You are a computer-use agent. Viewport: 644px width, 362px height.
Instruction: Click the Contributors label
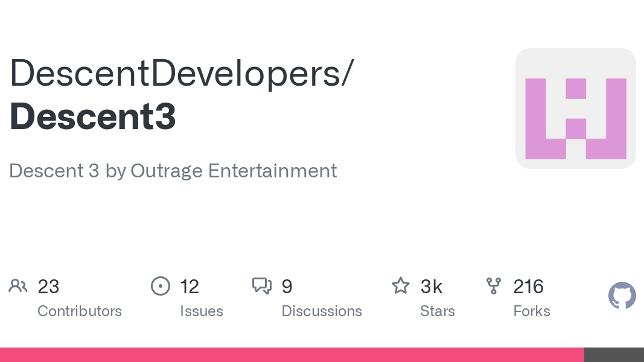pyautogui.click(x=80, y=311)
